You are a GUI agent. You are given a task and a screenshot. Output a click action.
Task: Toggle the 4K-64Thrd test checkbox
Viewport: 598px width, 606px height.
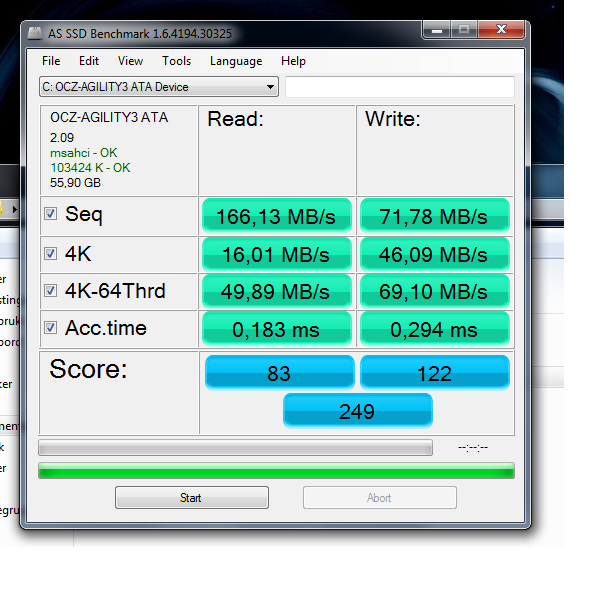[x=50, y=290]
